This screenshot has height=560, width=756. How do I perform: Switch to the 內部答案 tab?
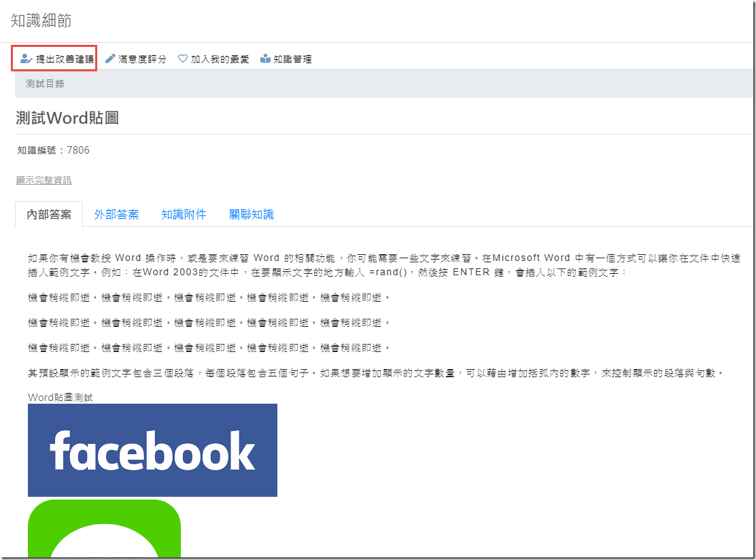49,215
